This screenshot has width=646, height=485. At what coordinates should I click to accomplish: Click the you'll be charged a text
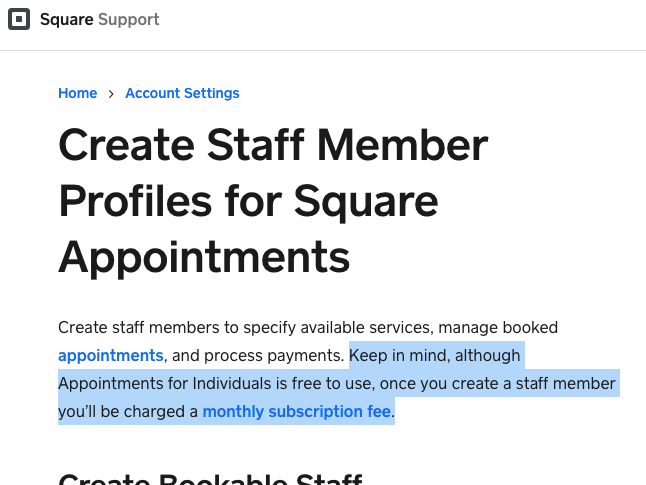tap(128, 411)
